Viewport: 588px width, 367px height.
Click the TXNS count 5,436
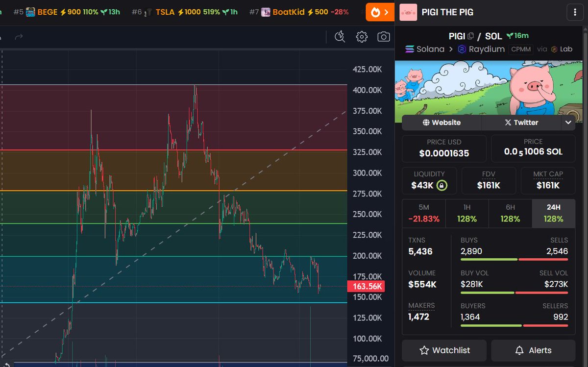(420, 252)
